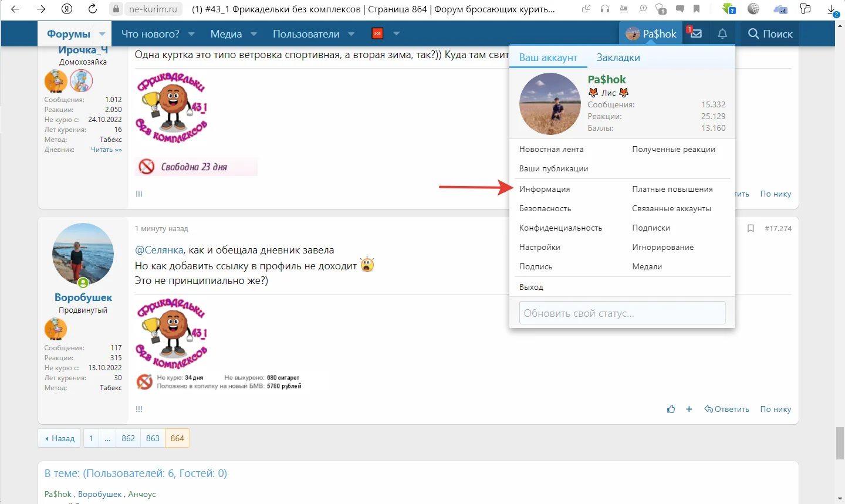Click the headphones read-aloud icon

coord(605,9)
